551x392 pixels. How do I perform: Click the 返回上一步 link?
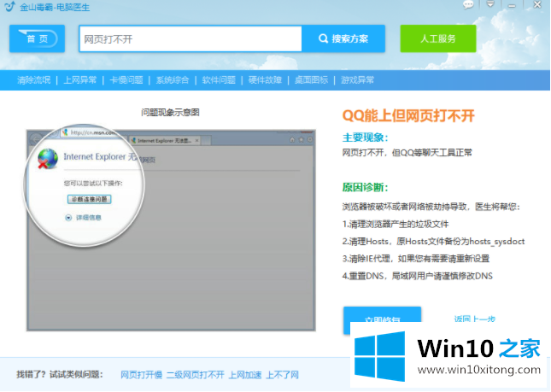pos(475,319)
